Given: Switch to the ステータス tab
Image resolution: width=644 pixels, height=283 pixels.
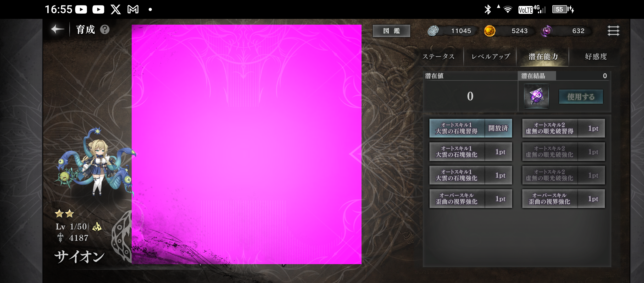Looking at the screenshot, I should [x=438, y=57].
